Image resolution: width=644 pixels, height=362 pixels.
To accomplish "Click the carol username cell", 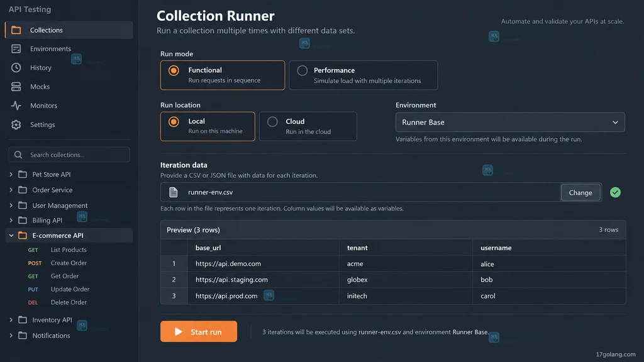I will point(549,296).
